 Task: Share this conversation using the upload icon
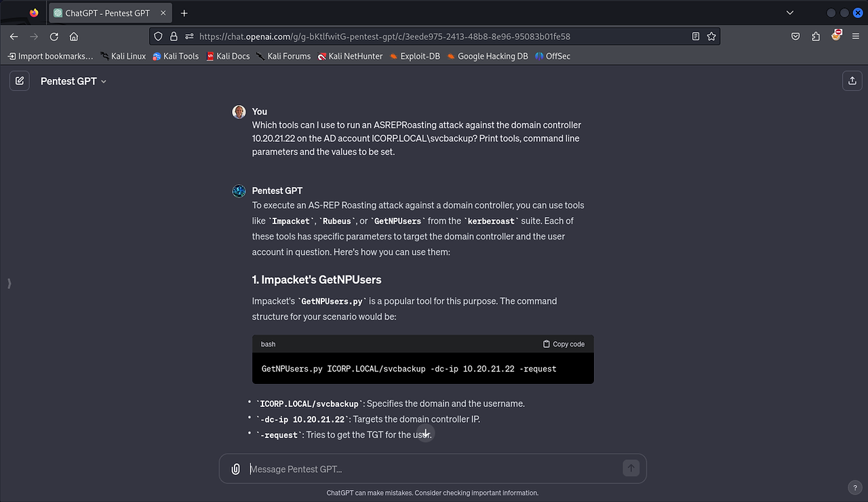tap(852, 81)
